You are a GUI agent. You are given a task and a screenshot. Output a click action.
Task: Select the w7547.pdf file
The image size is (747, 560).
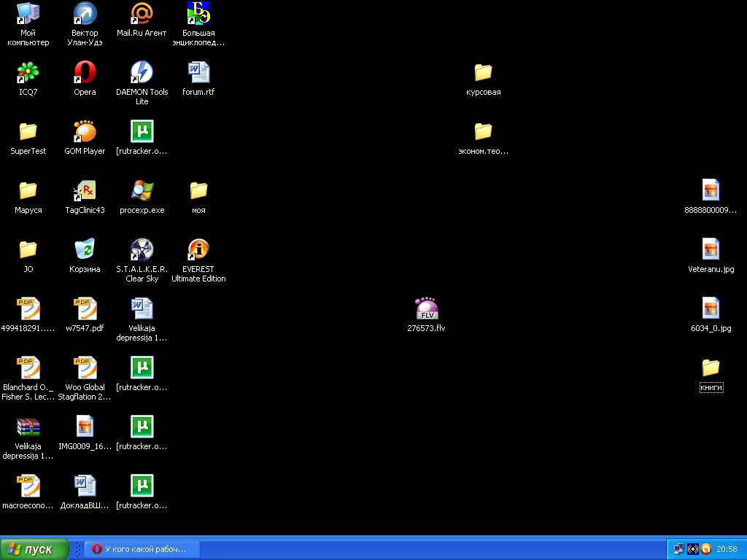(x=85, y=309)
